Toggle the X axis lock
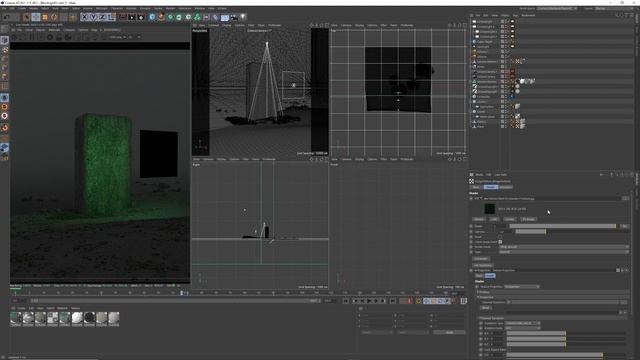The height and width of the screenshot is (360, 640). point(84,17)
